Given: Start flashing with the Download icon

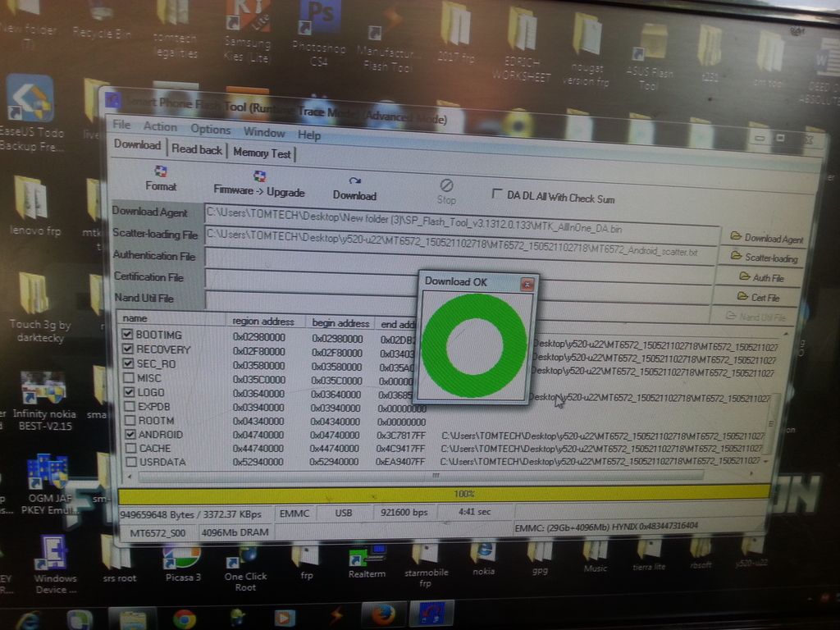Looking at the screenshot, I should coord(354,187).
